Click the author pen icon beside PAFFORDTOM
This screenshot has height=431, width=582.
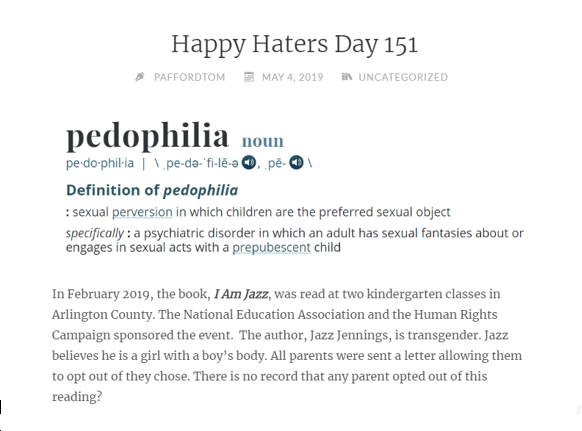point(140,77)
